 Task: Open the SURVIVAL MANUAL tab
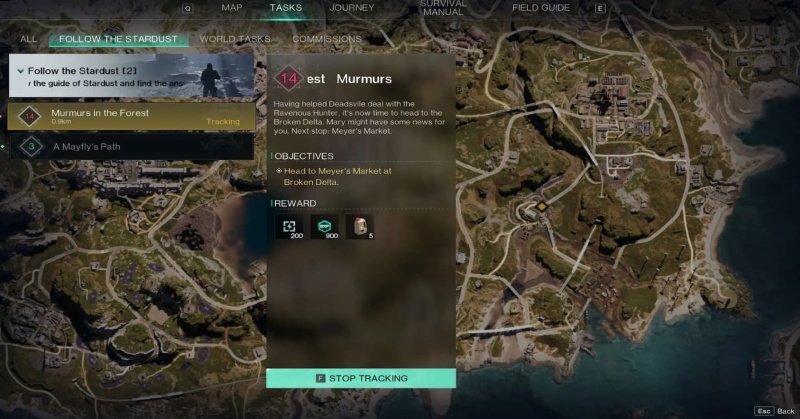(443, 8)
